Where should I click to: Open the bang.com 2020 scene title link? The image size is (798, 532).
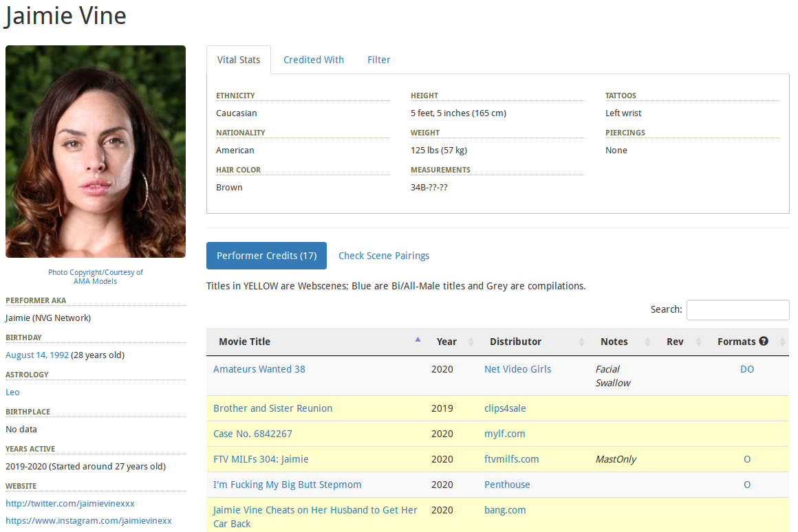[315, 517]
